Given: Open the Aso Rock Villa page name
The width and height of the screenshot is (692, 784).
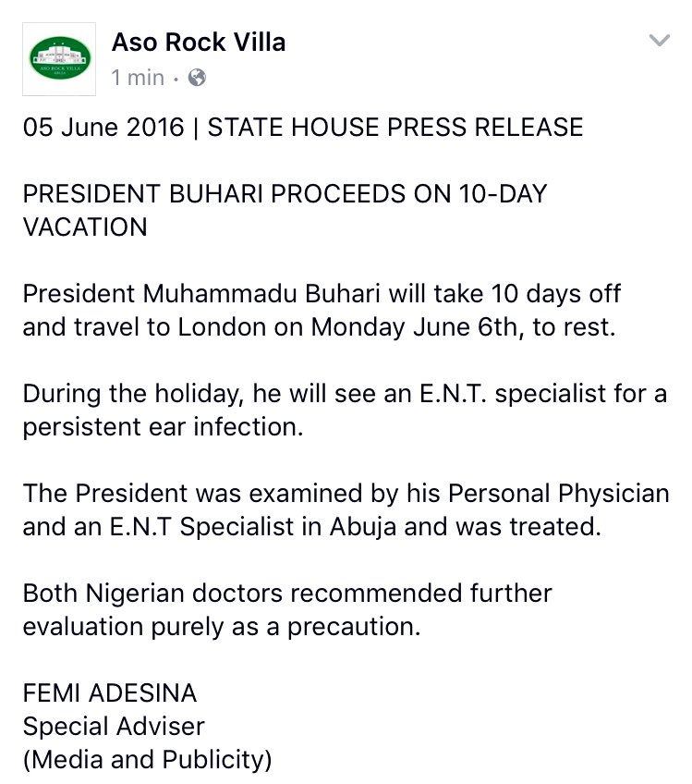Looking at the screenshot, I should pos(199,42).
